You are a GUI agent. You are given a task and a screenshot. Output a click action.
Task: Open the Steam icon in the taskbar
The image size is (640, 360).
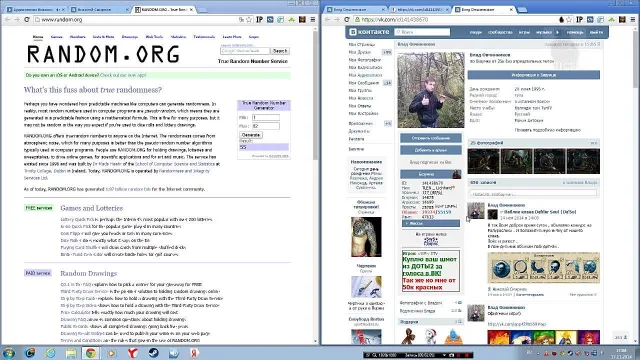click(x=153, y=353)
